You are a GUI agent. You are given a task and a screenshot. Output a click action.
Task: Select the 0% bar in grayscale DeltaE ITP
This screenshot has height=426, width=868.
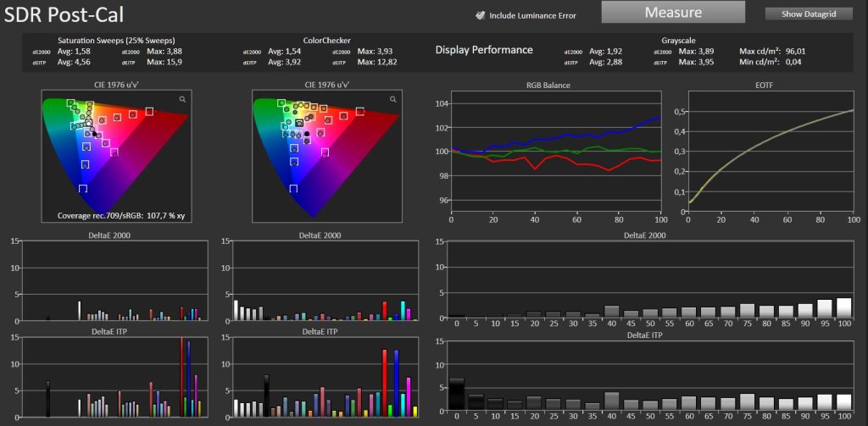pyautogui.click(x=457, y=395)
